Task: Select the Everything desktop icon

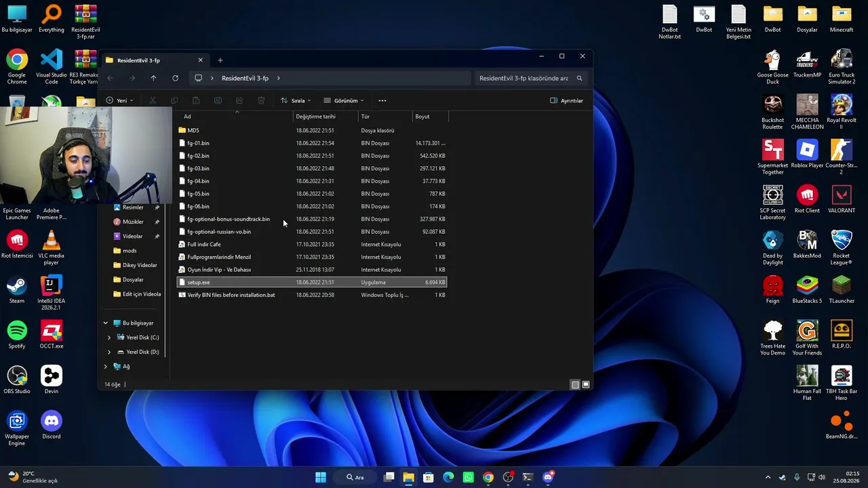Action: point(52,19)
